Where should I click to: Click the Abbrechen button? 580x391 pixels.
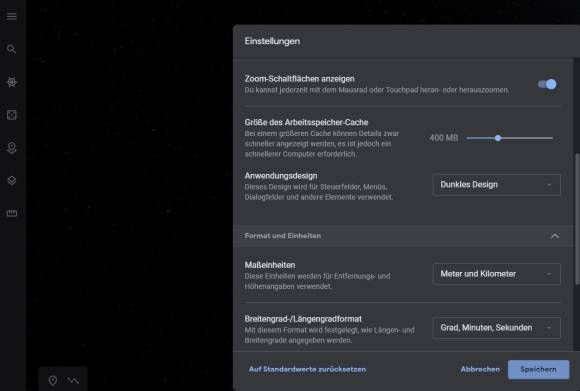pos(480,369)
